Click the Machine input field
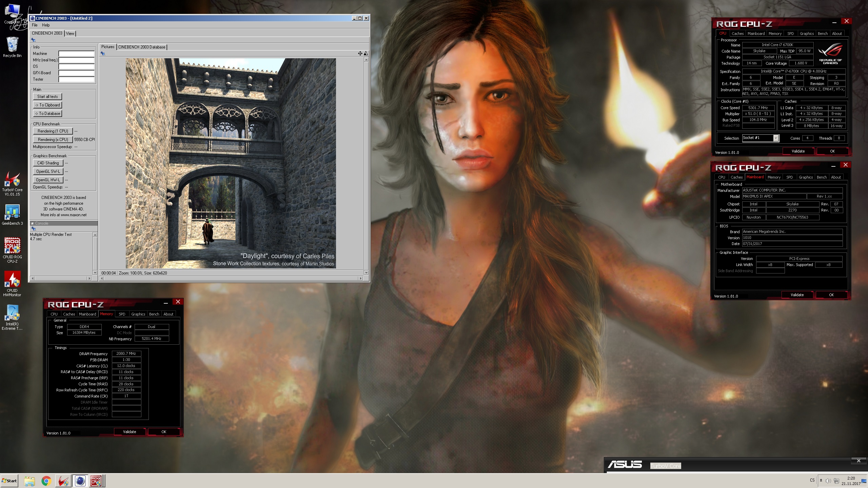 click(77, 54)
